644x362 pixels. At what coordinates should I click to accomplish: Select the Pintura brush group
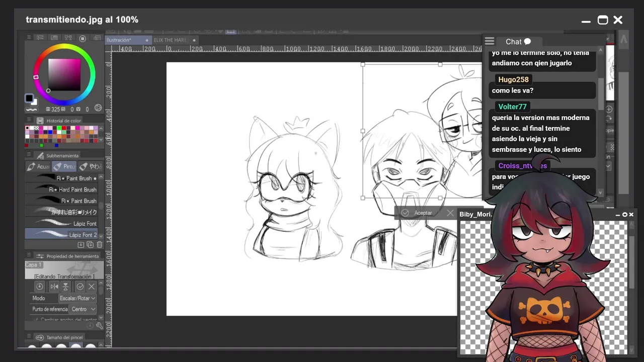tap(64, 166)
